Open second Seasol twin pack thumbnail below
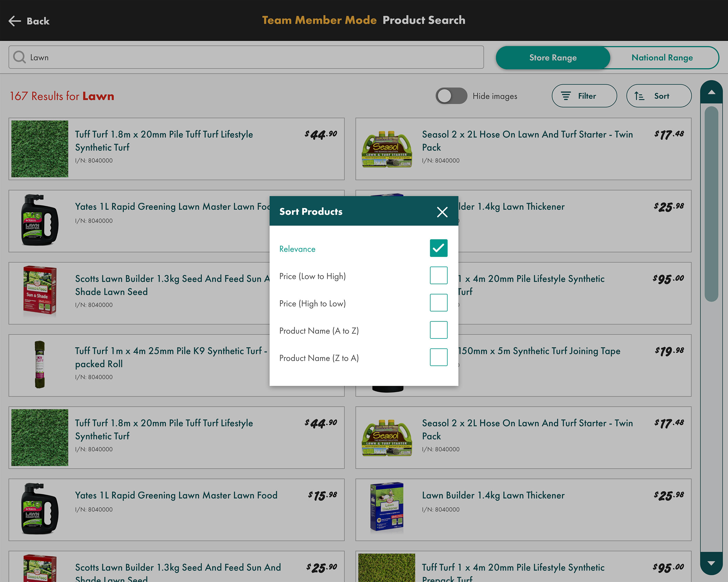 (387, 438)
